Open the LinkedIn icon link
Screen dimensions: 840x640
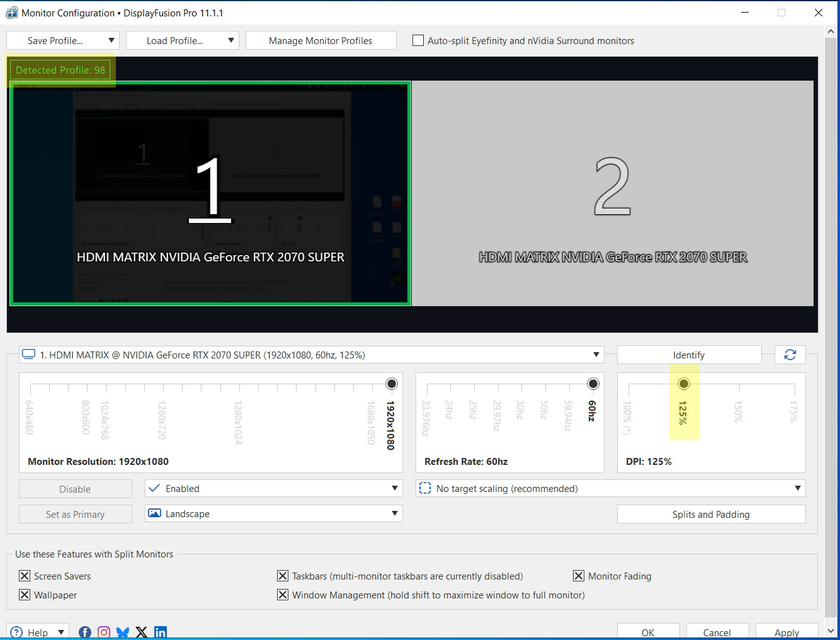click(161, 632)
